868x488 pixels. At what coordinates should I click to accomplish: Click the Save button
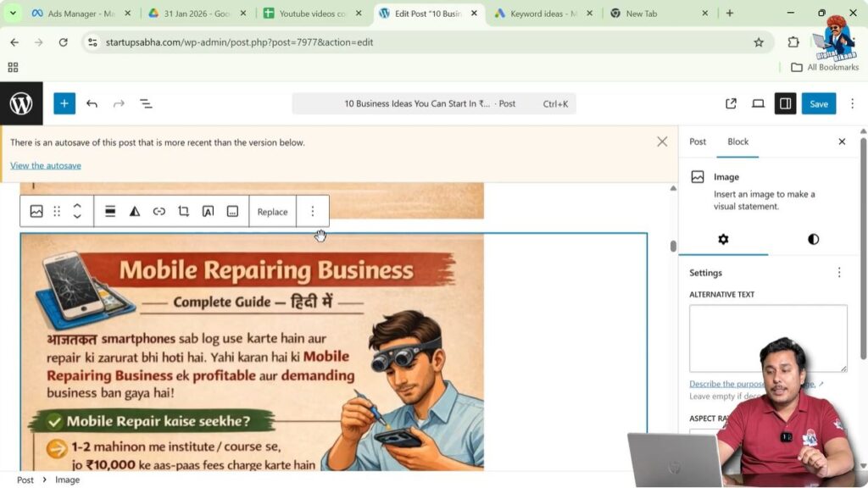(x=818, y=103)
